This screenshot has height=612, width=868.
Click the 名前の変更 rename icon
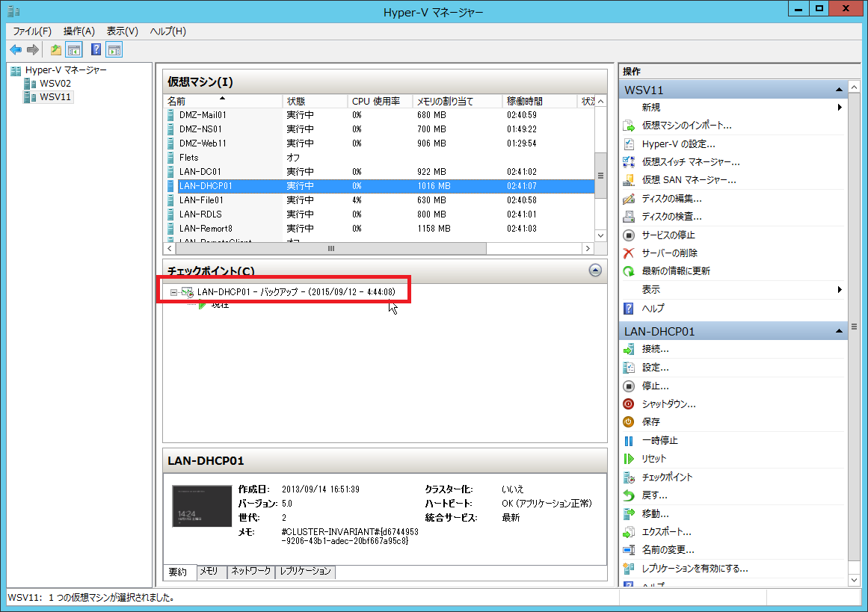[x=629, y=550]
